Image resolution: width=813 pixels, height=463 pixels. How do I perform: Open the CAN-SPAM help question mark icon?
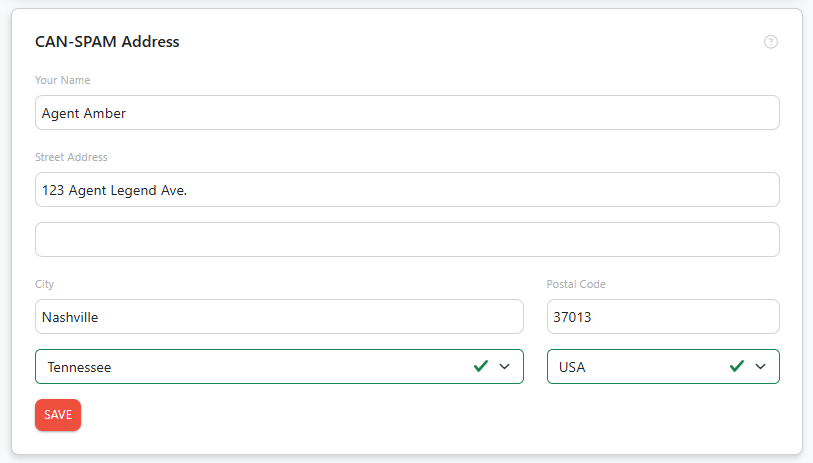pyautogui.click(x=770, y=42)
